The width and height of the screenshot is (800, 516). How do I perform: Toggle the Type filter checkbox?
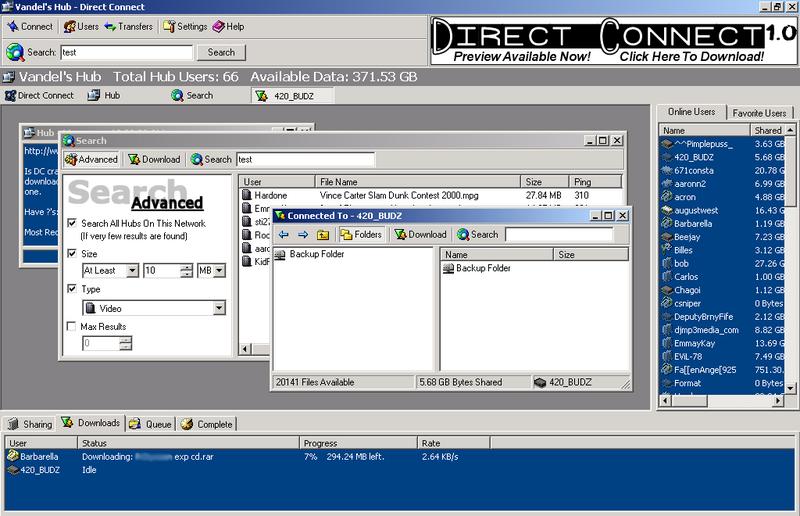pos(72,288)
